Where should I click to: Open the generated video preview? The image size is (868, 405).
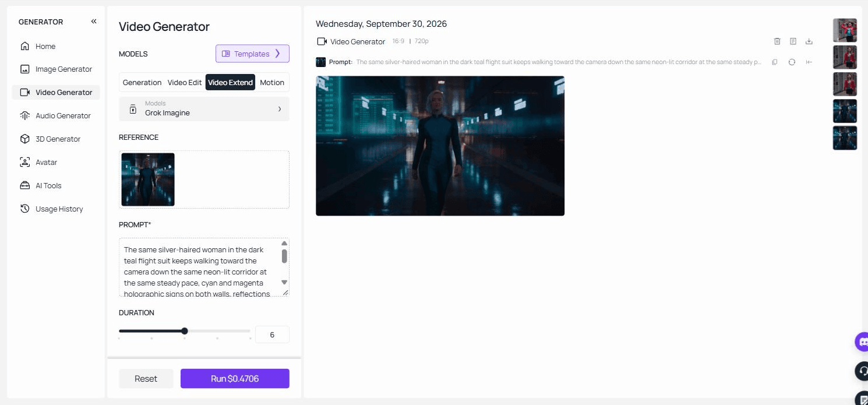(x=440, y=146)
